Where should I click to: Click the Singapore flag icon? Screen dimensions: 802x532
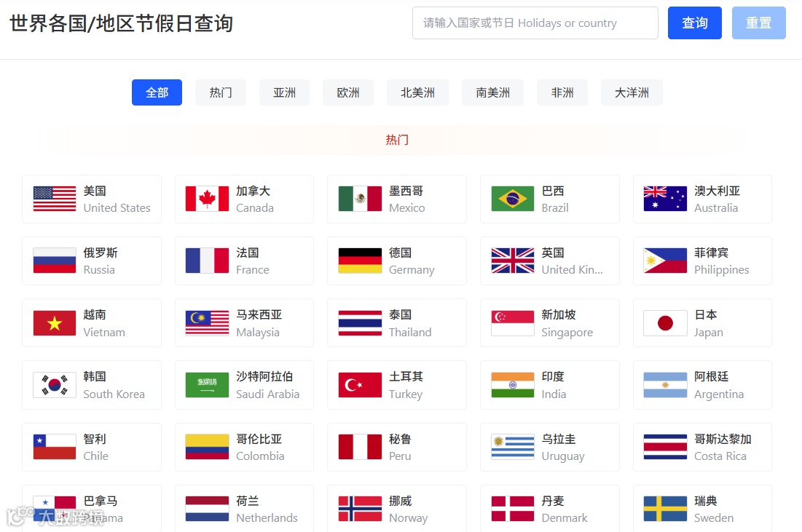click(513, 323)
